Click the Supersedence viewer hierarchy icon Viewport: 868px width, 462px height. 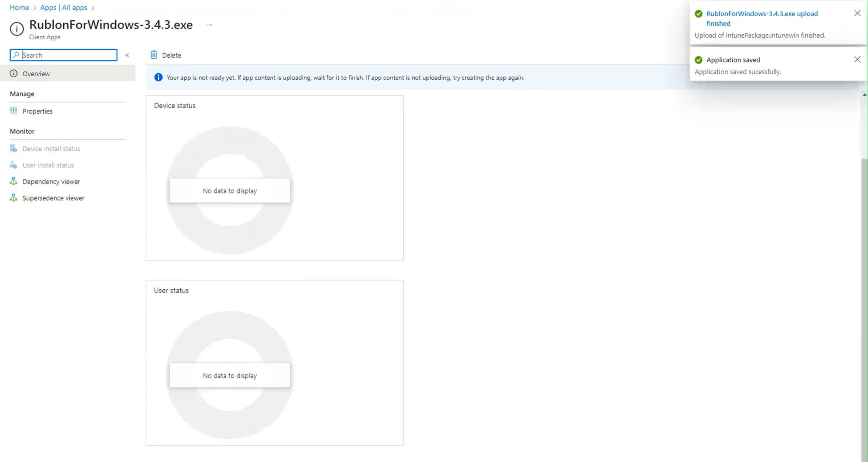pos(14,198)
